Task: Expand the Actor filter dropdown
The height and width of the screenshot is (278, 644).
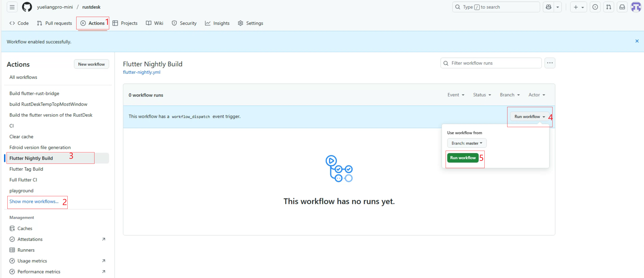Action: point(537,95)
